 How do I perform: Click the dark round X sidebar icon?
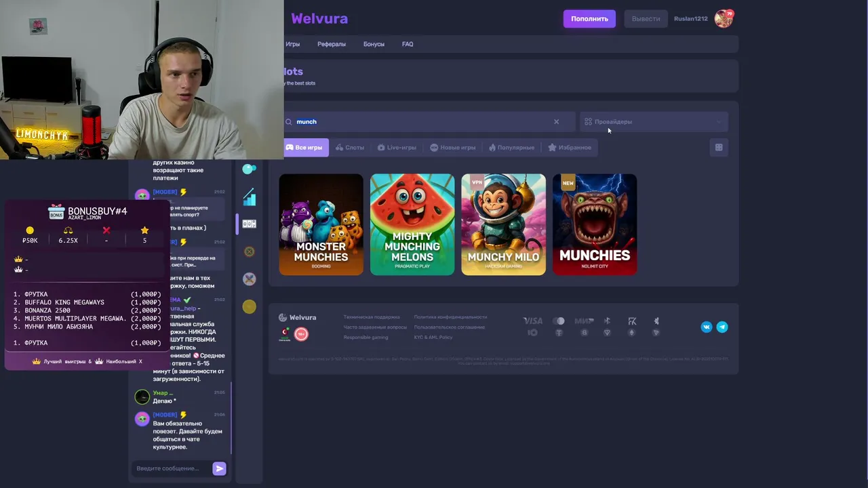250,251
